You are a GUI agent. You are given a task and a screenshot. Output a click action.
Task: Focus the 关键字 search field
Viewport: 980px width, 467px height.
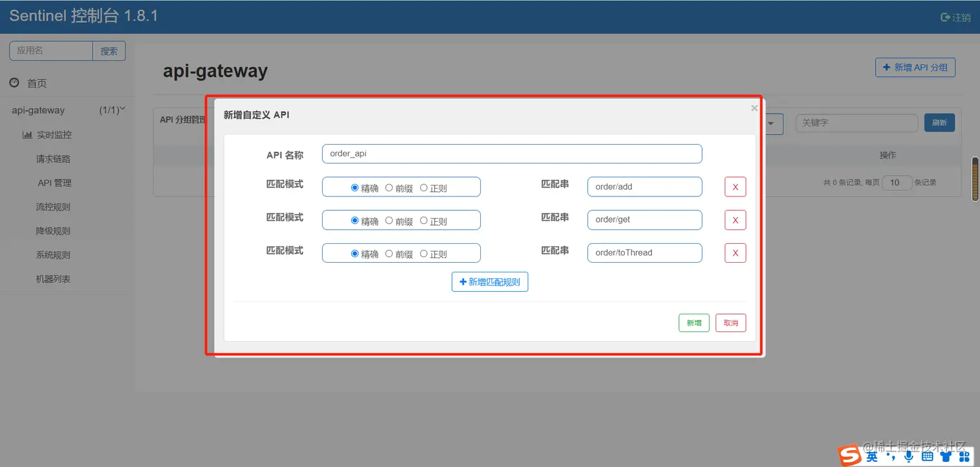[857, 123]
